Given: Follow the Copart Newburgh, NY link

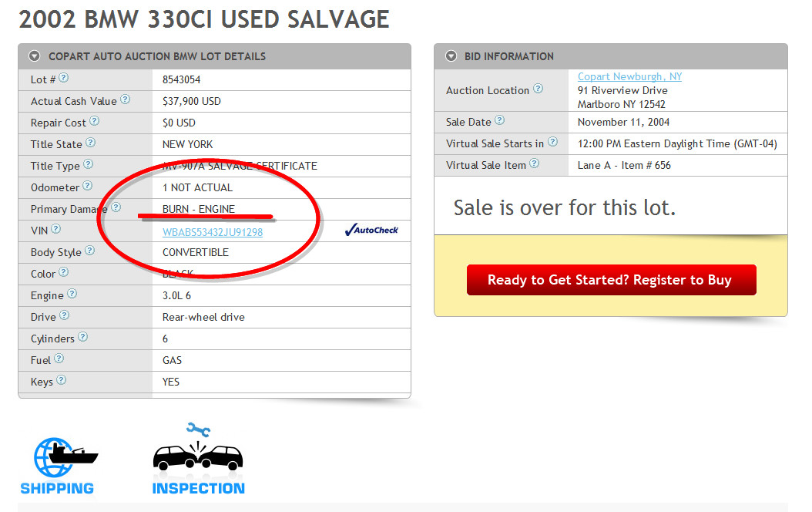Looking at the screenshot, I should tap(629, 76).
